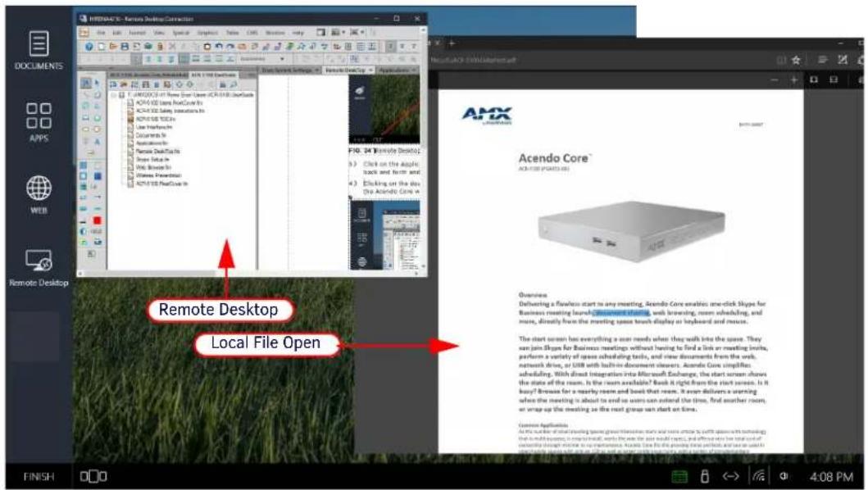Select Web Browser.fm in the book list
The image size is (868, 490).
(x=153, y=167)
